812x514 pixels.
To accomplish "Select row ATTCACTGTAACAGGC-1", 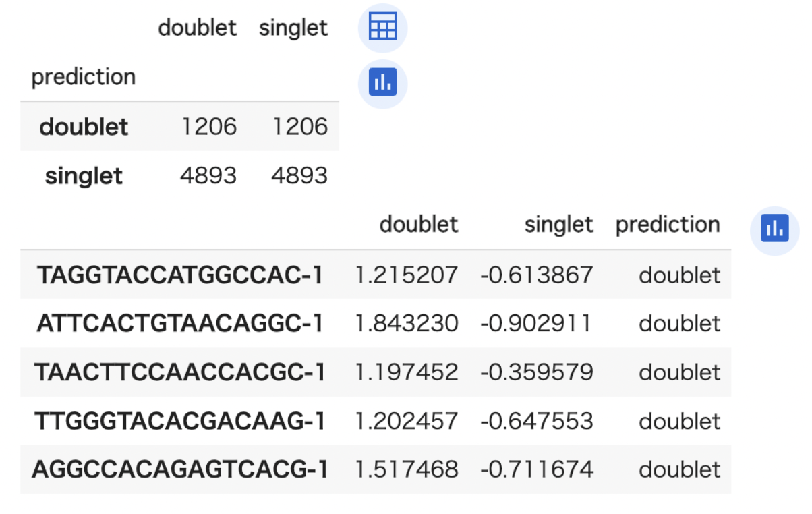I will pos(376,323).
